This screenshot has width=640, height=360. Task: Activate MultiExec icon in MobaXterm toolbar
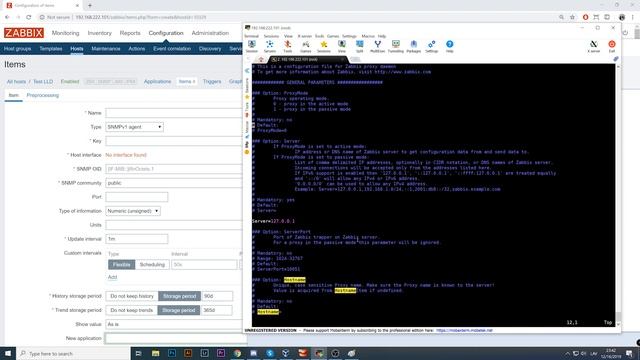(378, 46)
